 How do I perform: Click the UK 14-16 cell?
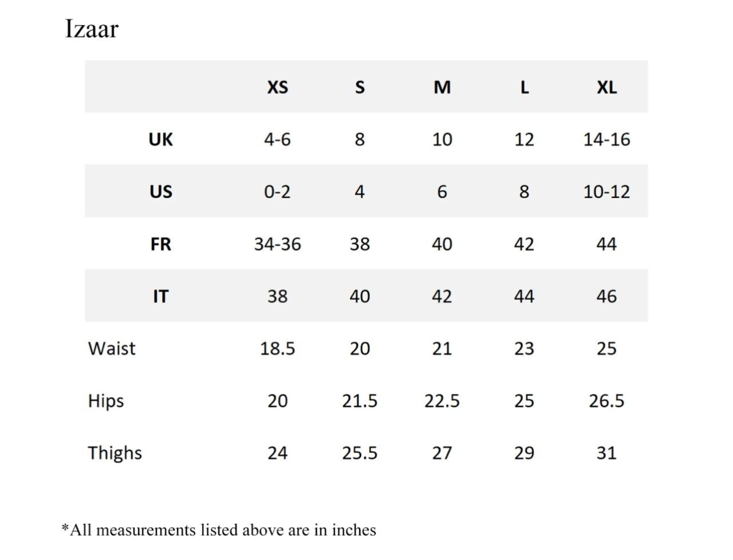coord(606,139)
